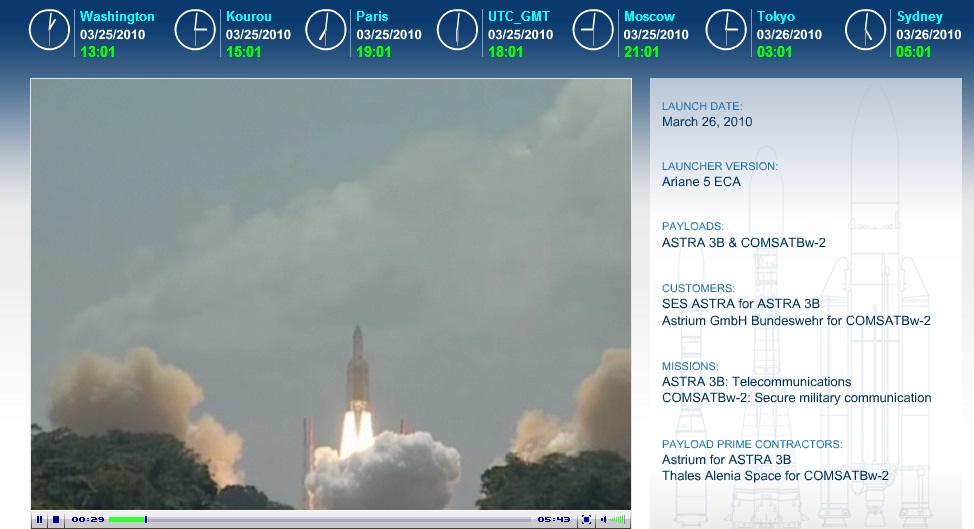
Task: Click the Kourou city label
Action: 248,17
